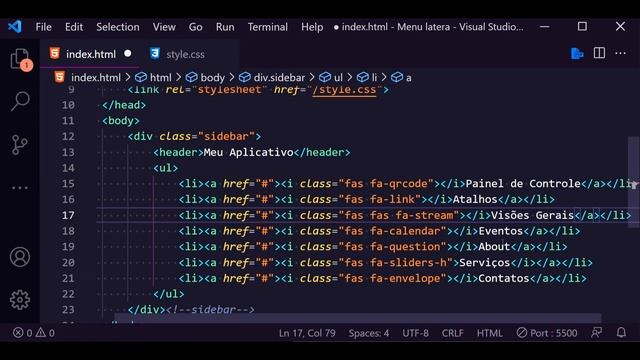Click the notifications bell in status bar
640x360 pixels.
coord(621,333)
